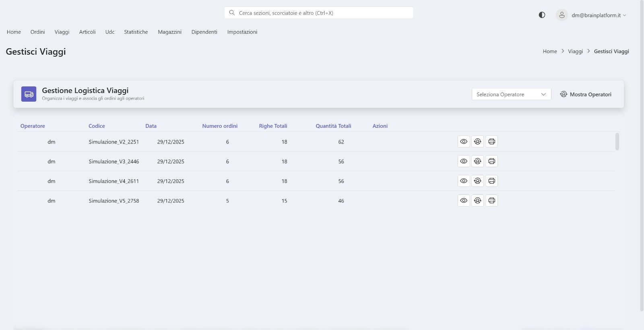This screenshot has height=330, width=644.
Task: Sort by Codice column header
Action: tap(97, 126)
